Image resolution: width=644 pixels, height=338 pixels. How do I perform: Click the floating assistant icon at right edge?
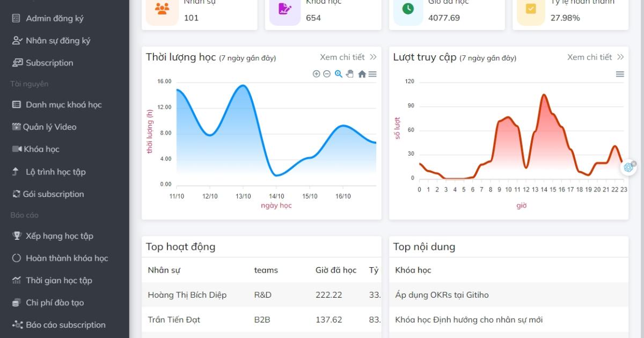click(x=630, y=167)
